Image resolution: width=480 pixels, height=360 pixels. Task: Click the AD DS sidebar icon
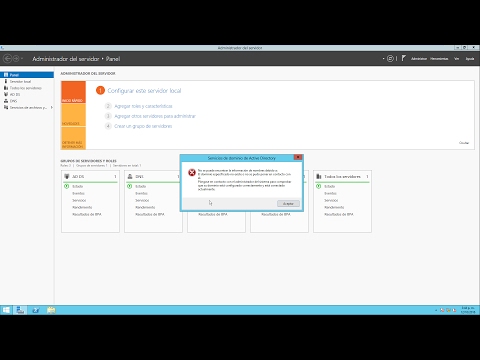pos(6,94)
